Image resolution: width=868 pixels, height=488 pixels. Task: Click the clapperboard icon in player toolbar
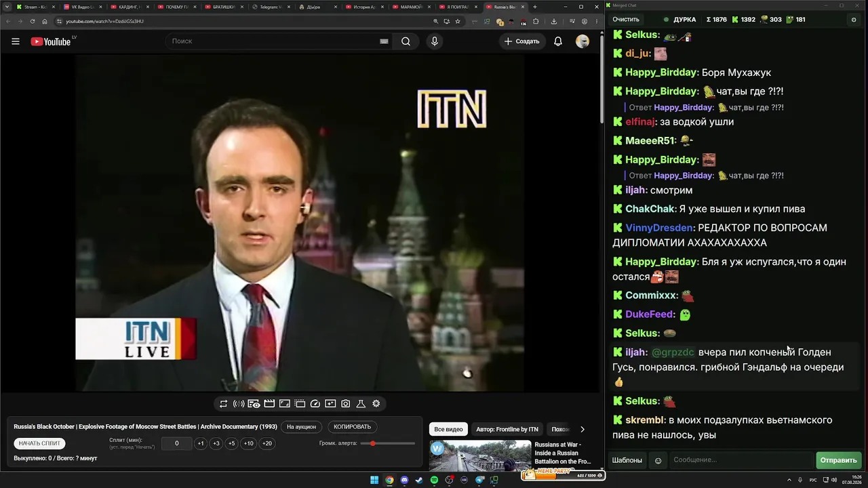tap(269, 404)
